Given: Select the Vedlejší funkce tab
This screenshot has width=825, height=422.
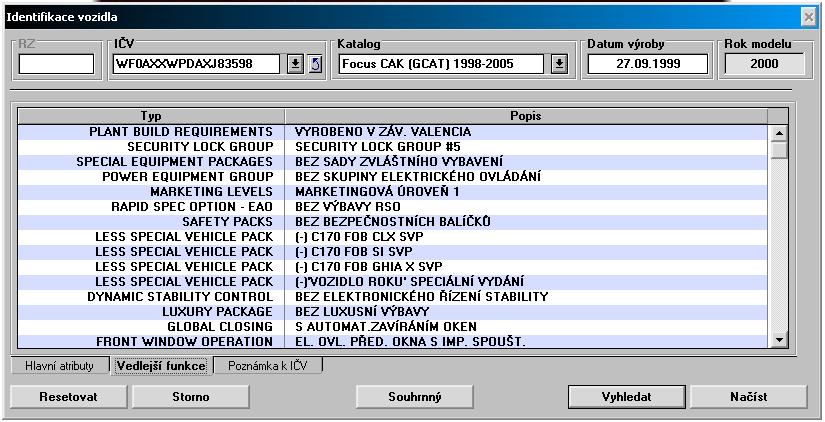Looking at the screenshot, I should tap(160, 366).
